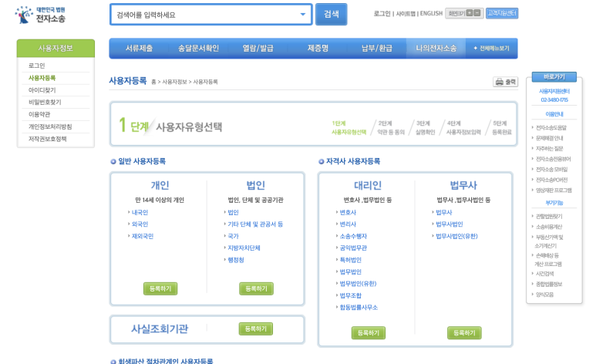Open the 제증명 menu
The width and height of the screenshot is (596, 364).
[318, 49]
